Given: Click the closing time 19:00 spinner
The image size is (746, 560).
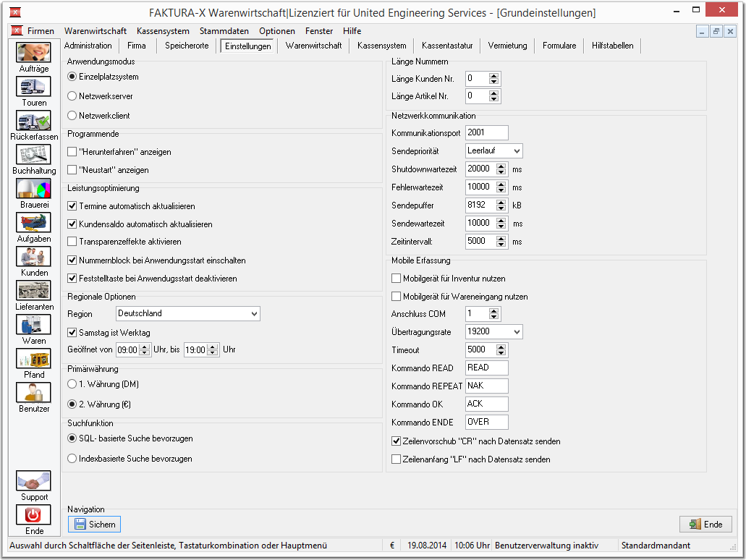Looking at the screenshot, I should pyautogui.click(x=213, y=349).
